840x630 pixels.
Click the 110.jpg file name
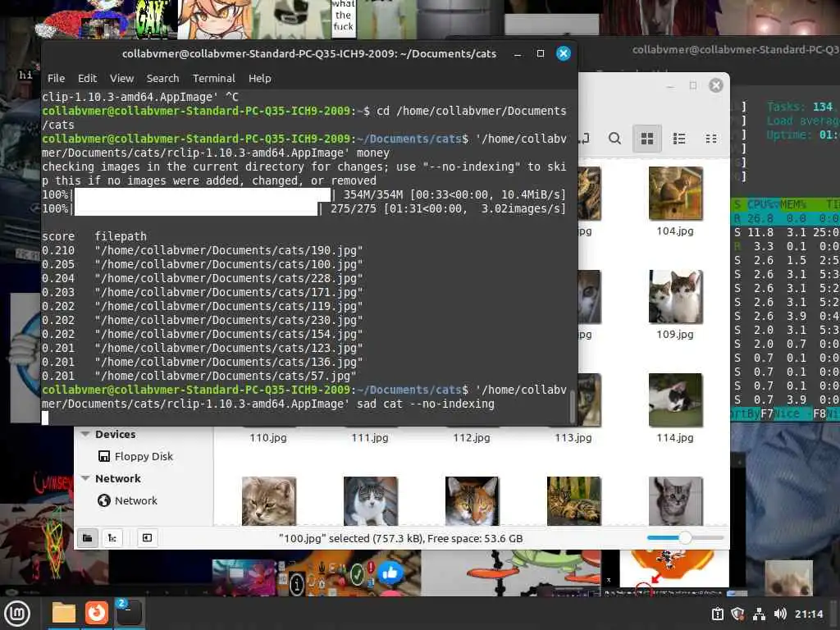click(x=268, y=438)
